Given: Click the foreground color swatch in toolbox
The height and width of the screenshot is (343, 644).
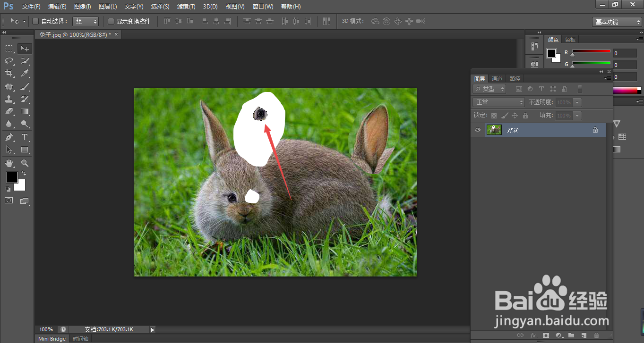Looking at the screenshot, I should [12, 177].
